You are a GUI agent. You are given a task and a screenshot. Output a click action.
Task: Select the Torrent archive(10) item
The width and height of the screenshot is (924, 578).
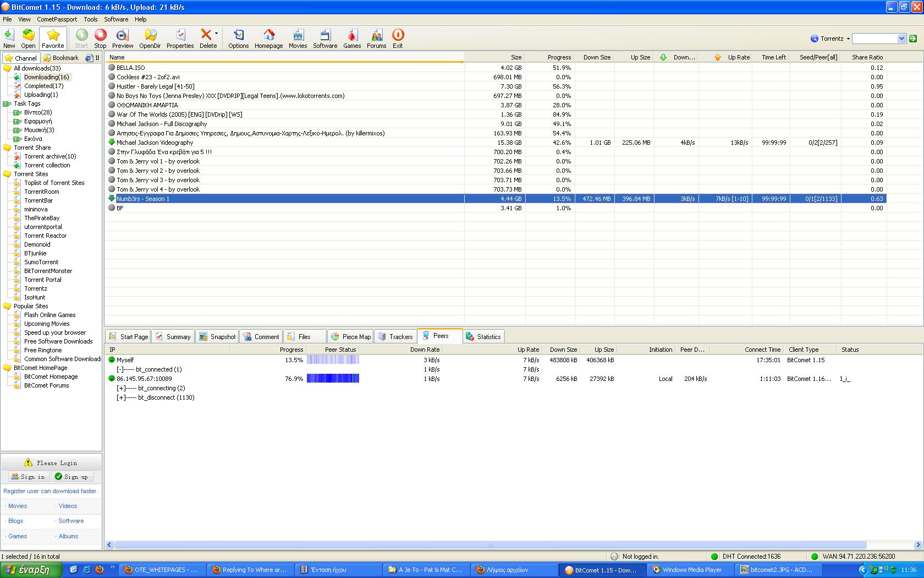(x=50, y=156)
